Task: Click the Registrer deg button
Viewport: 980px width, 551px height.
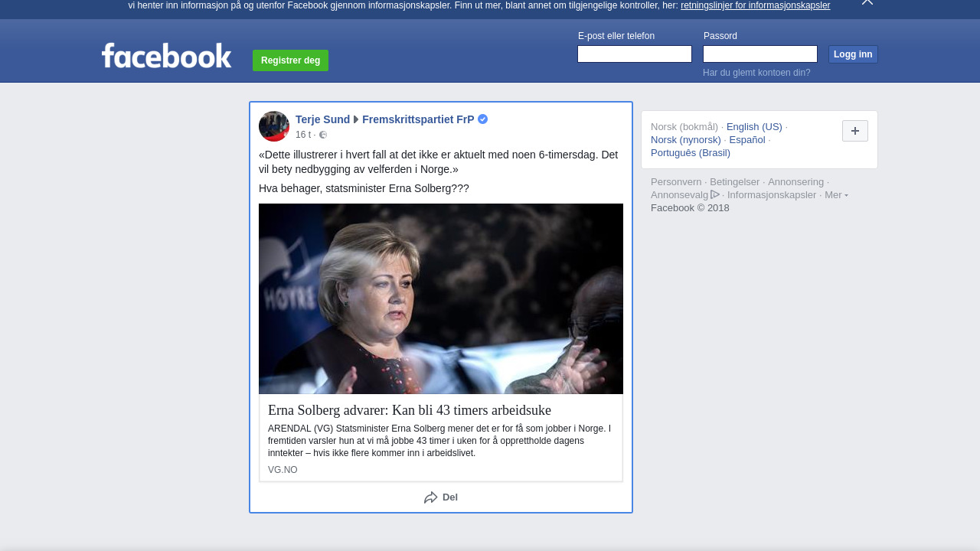Action: click(290, 60)
